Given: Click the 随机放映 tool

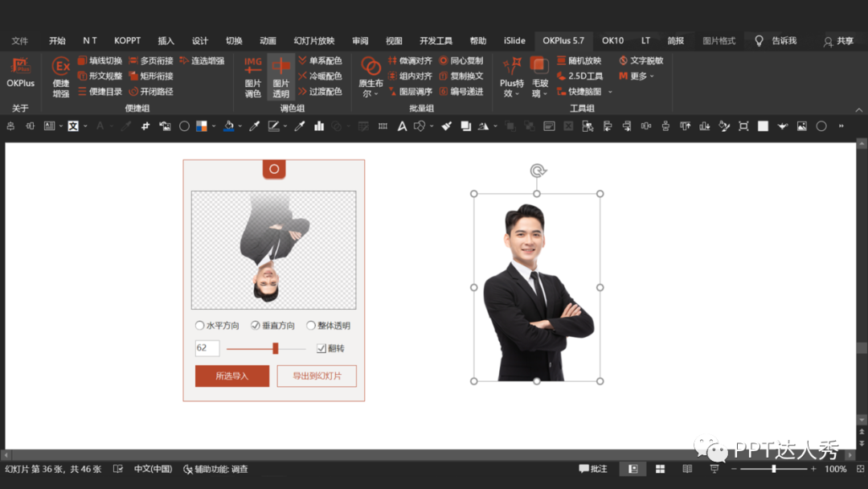Looking at the screenshot, I should coord(579,61).
